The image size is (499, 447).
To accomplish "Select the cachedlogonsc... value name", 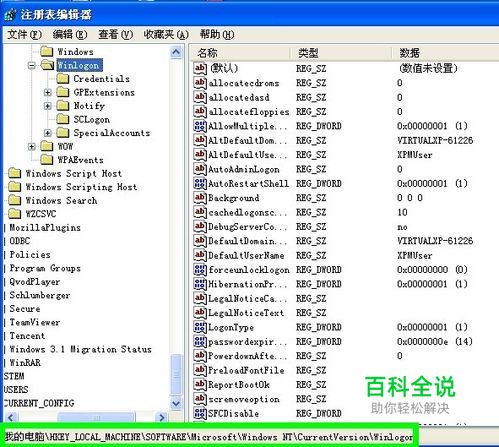I will point(248,212).
